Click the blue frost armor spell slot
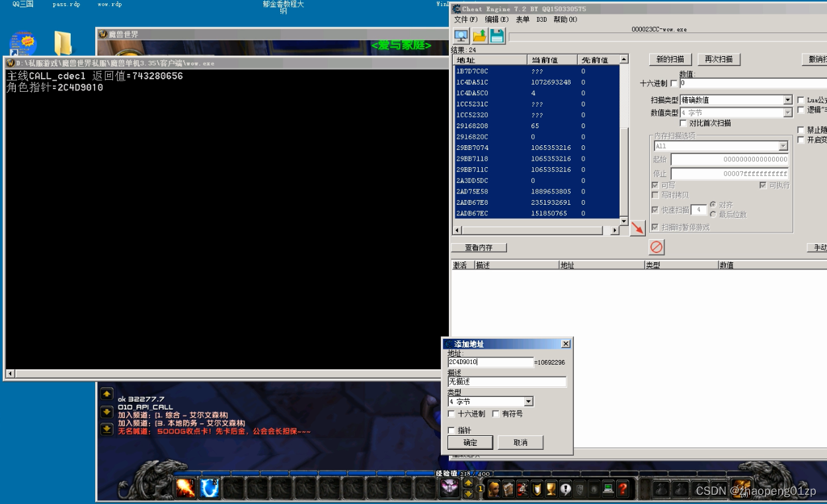The image size is (827, 504). point(210,488)
